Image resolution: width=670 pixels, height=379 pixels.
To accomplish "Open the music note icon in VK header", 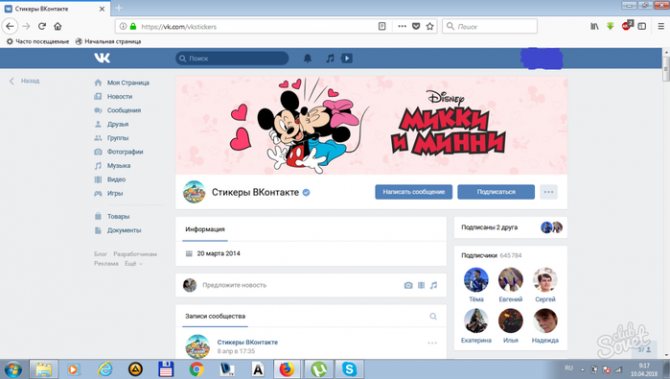I will click(x=330, y=59).
